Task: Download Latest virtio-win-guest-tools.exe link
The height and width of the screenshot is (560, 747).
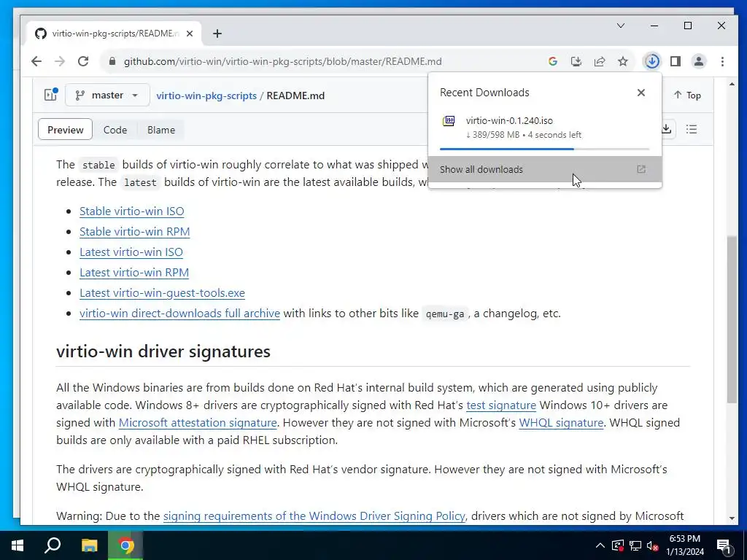Action: (x=162, y=293)
